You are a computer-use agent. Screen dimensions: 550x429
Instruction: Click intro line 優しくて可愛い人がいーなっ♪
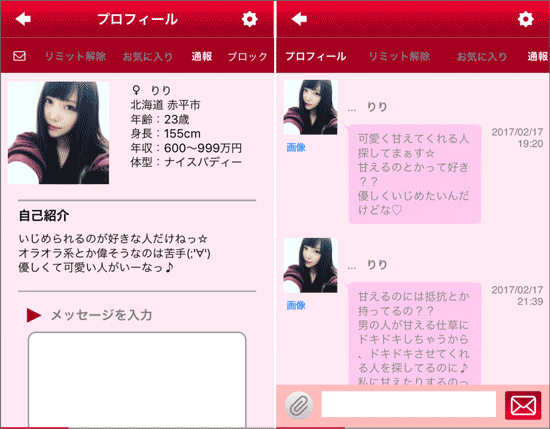point(96,267)
